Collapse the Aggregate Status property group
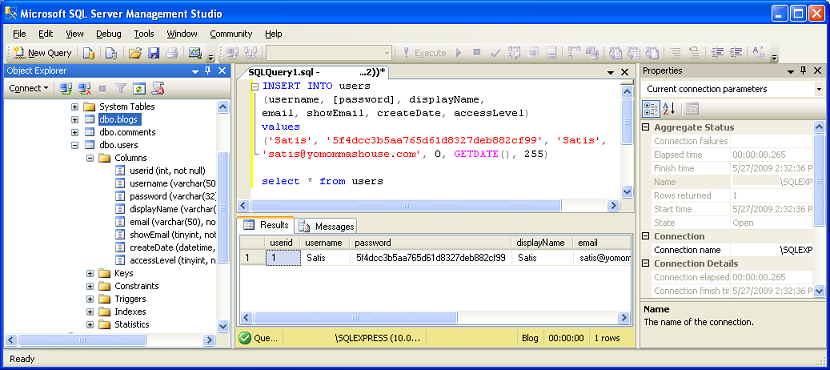 tap(646, 128)
